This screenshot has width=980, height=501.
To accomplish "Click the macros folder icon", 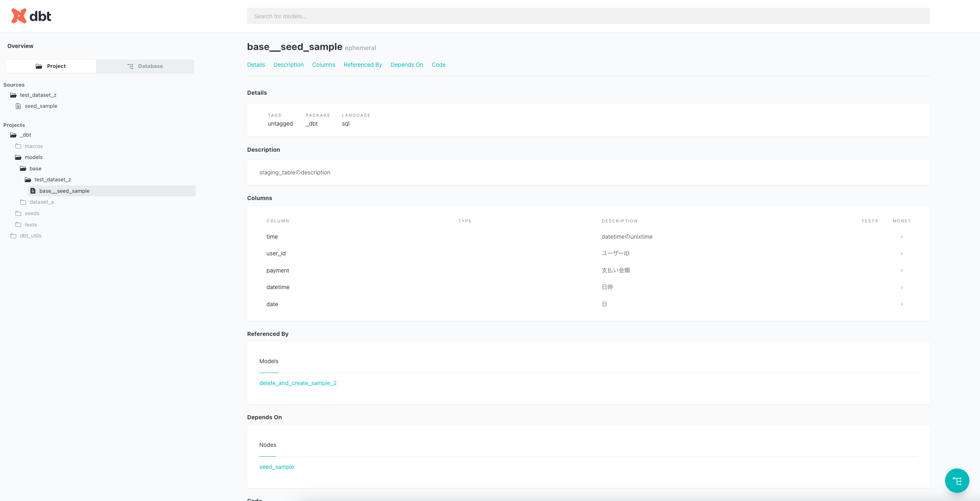I will (x=18, y=146).
